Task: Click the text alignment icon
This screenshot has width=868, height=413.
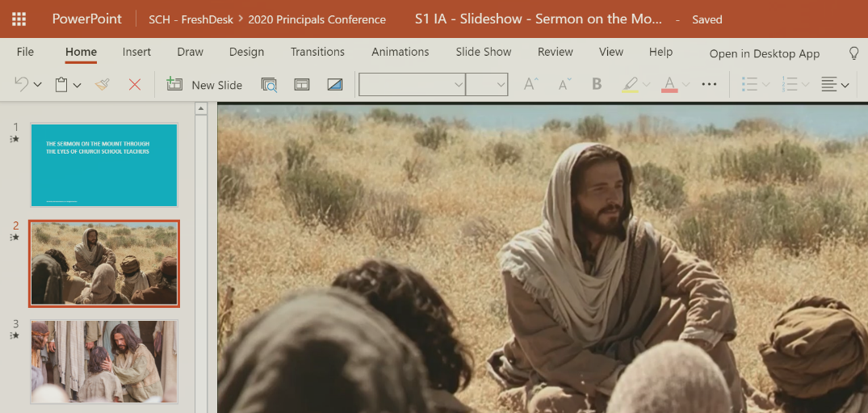Action: 828,84
